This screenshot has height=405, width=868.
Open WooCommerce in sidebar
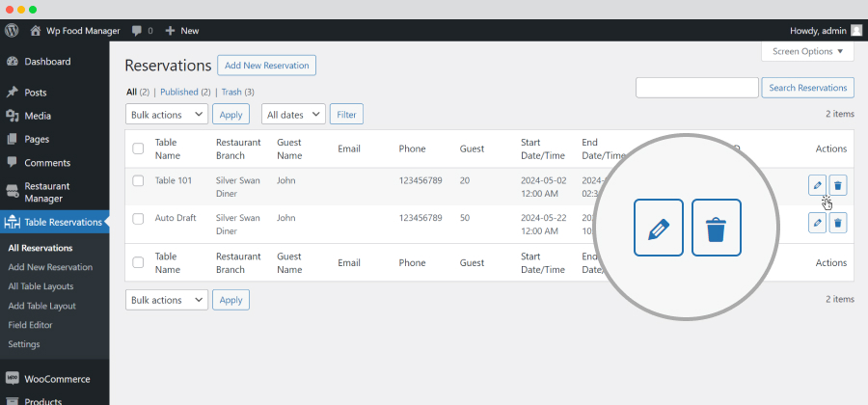pyautogui.click(x=54, y=379)
